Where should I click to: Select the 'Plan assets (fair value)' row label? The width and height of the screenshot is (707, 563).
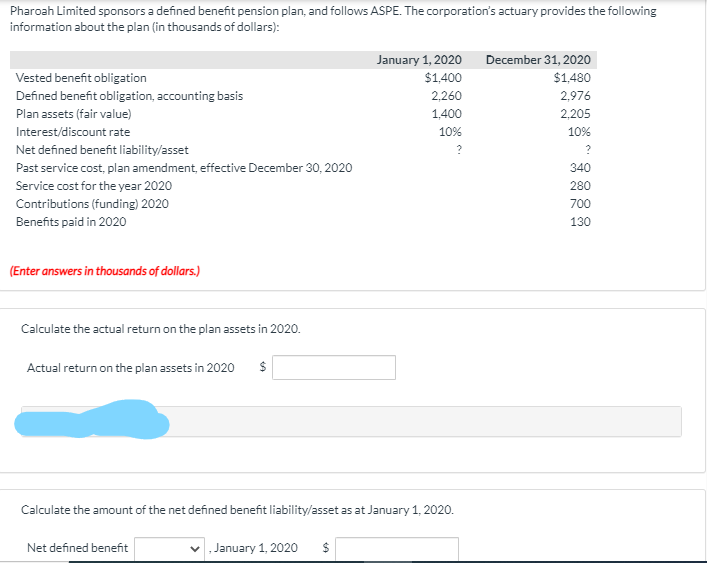(x=73, y=114)
